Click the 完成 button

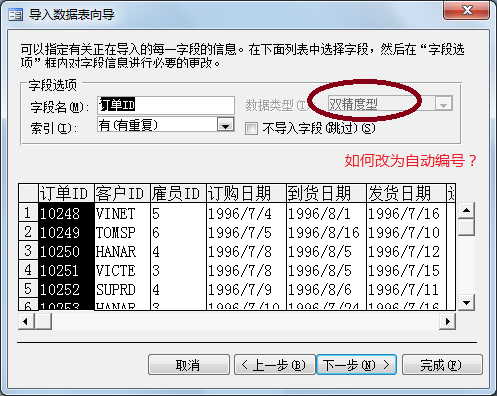[x=442, y=365]
